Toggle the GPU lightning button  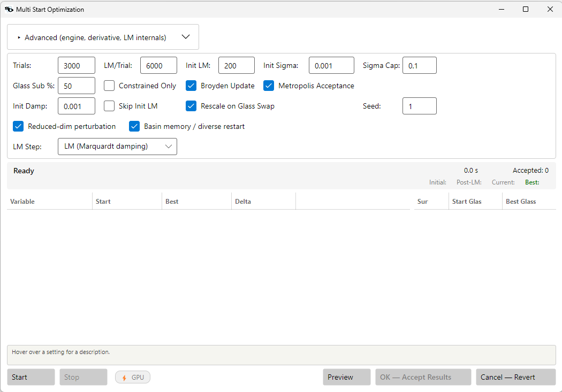coord(133,378)
